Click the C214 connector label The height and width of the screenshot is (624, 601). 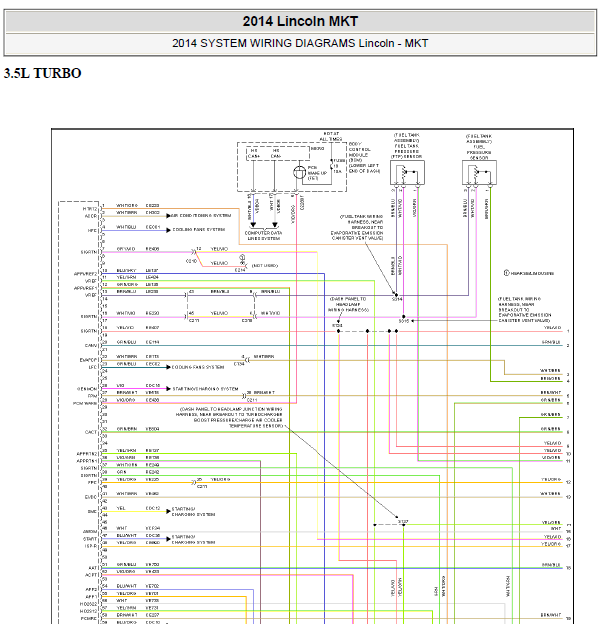pos(240,270)
